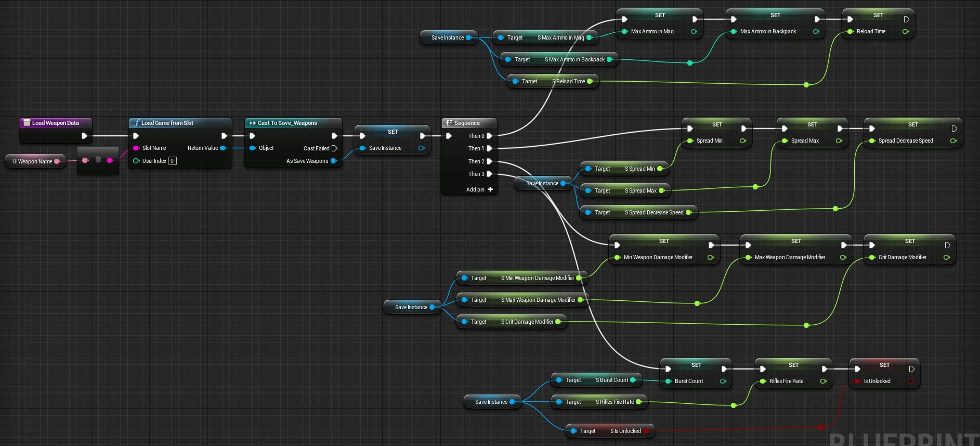Click the Is Unlocked boolean input pin
This screenshot has height=446, width=980.
pyautogui.click(x=857, y=381)
